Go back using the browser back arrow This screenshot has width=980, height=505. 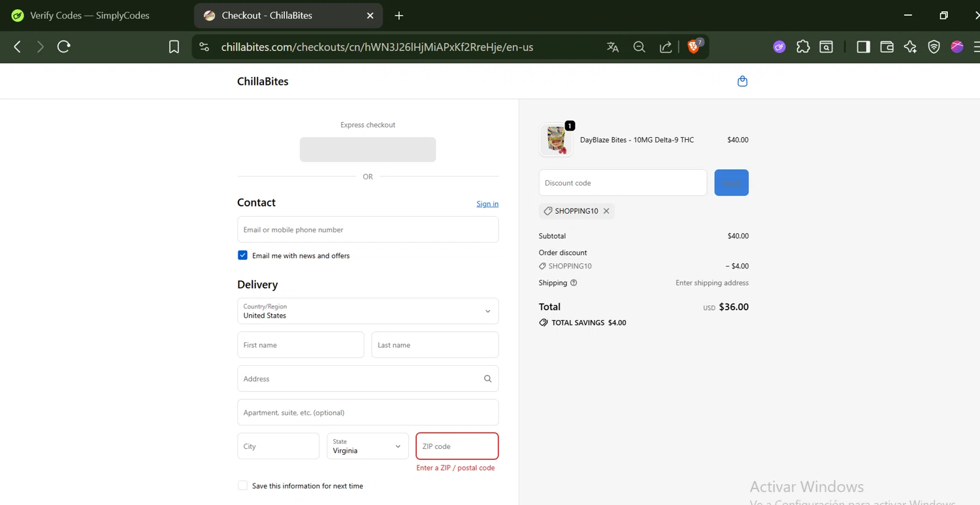pos(18,46)
